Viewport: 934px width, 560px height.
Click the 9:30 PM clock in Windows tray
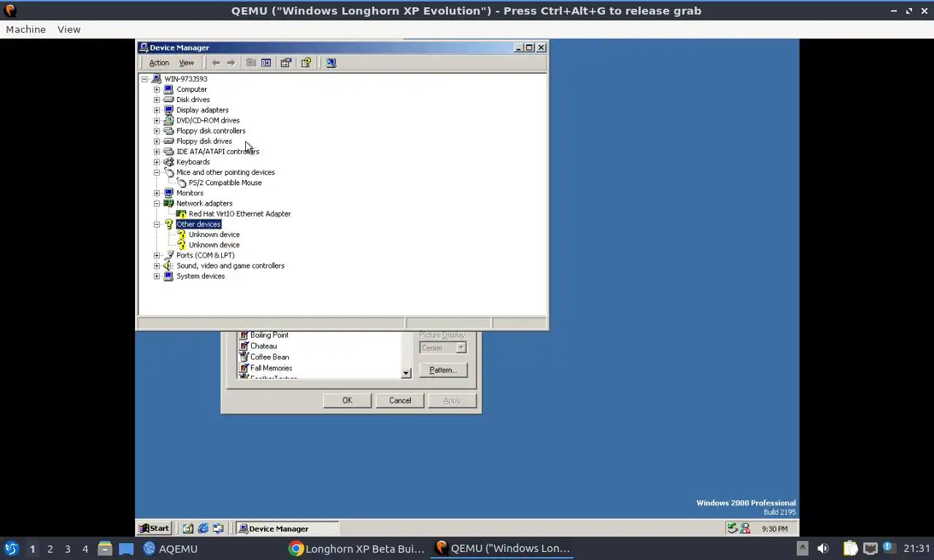tap(774, 529)
